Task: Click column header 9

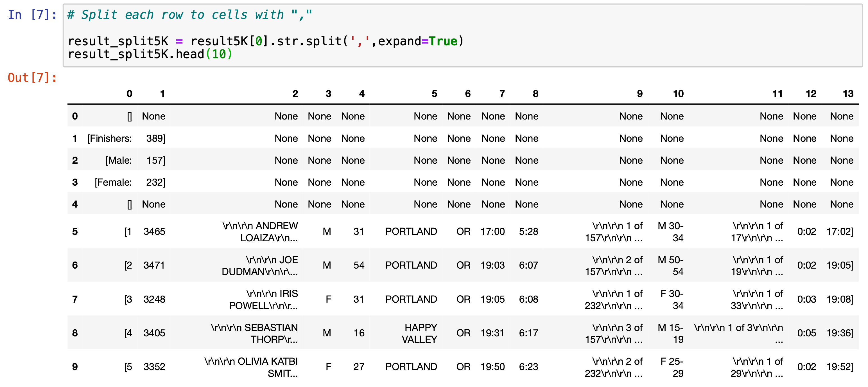Action: point(639,94)
